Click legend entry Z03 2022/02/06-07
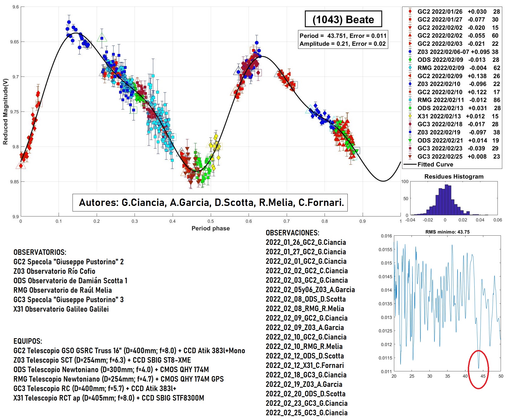Viewport: 508px width, 420px height. [453, 52]
